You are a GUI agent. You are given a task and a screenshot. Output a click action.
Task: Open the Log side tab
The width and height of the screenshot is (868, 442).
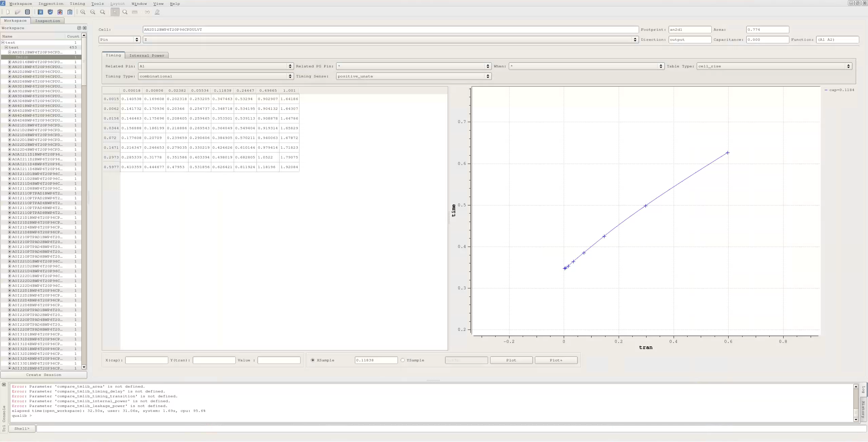[x=863, y=389]
